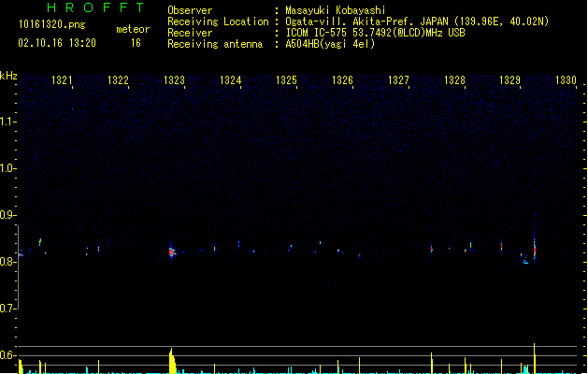588x374 pixels.
Task: Click the meteor count label
Action: coord(133,29)
